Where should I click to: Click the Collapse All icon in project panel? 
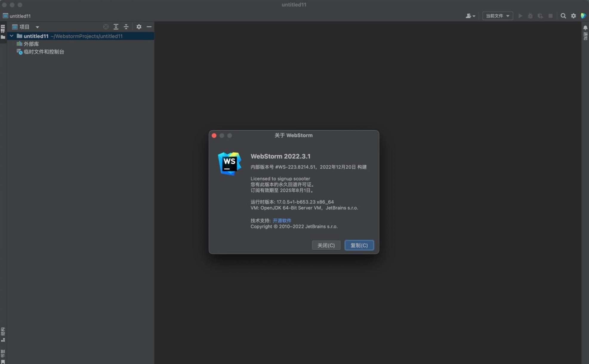click(126, 27)
